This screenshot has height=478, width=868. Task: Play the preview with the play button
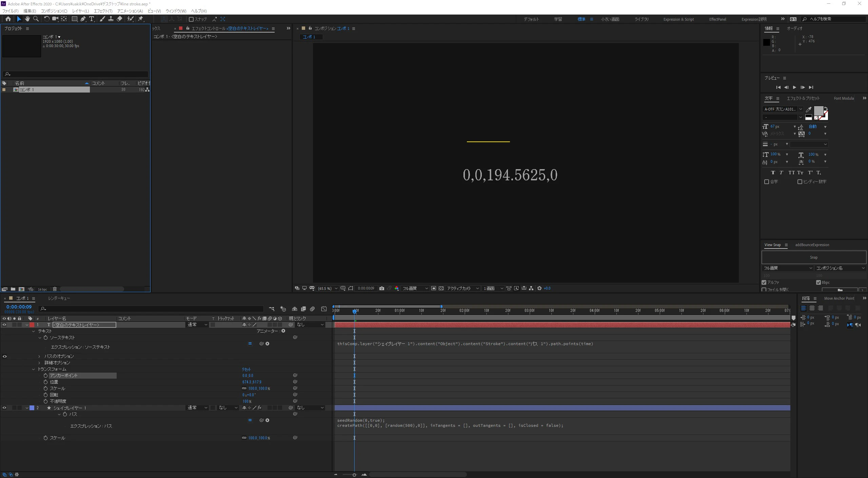(x=794, y=87)
